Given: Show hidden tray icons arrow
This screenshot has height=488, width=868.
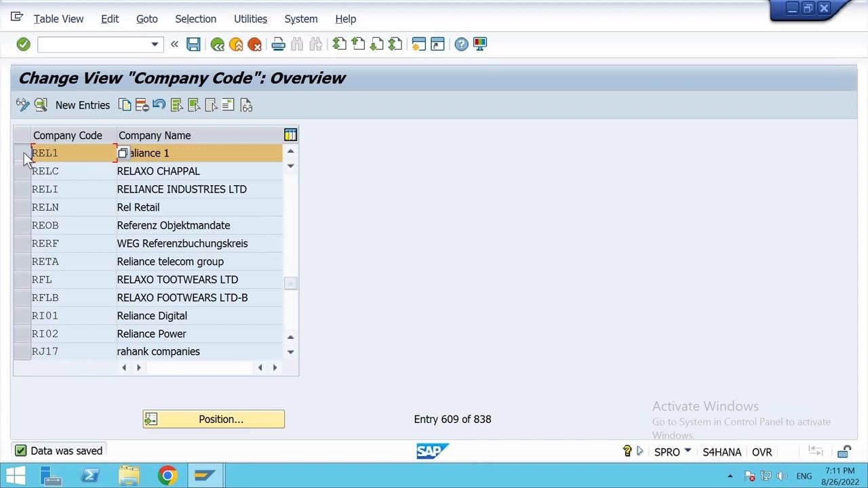Looking at the screenshot, I should point(731,476).
